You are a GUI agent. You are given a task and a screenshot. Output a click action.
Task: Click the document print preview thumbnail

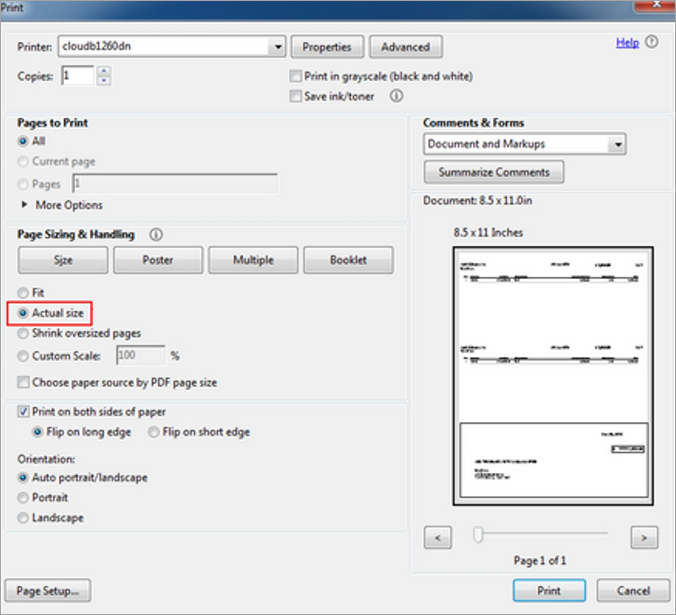click(x=553, y=376)
